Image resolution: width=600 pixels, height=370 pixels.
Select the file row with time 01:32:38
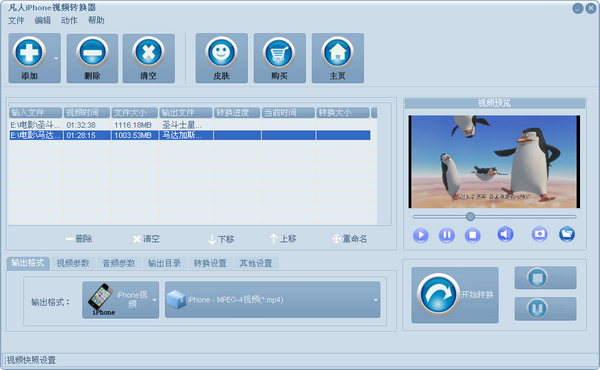(x=190, y=125)
